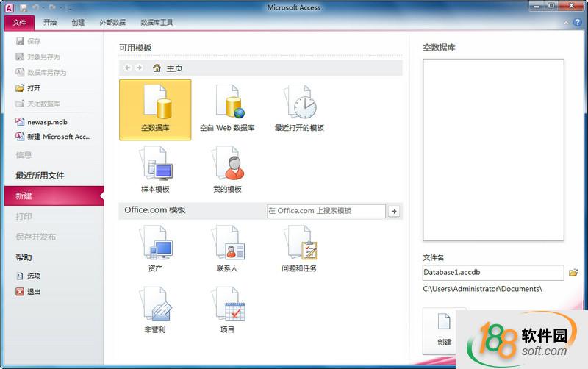Image resolution: width=588 pixels, height=369 pixels.
Task: Open the 打印 print section
Action: (x=24, y=216)
